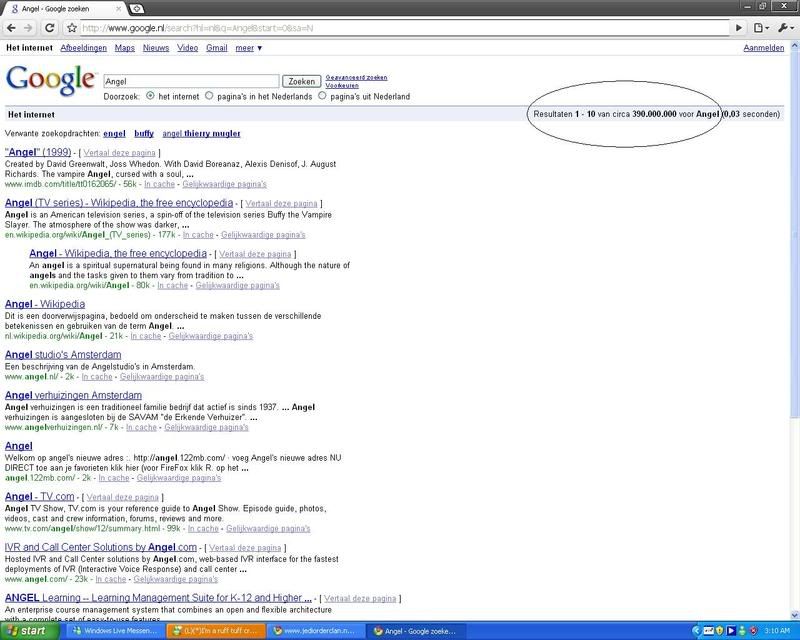Screen dimensions: 800x640
Task: Click the media player tray icon
Action: coord(731,631)
